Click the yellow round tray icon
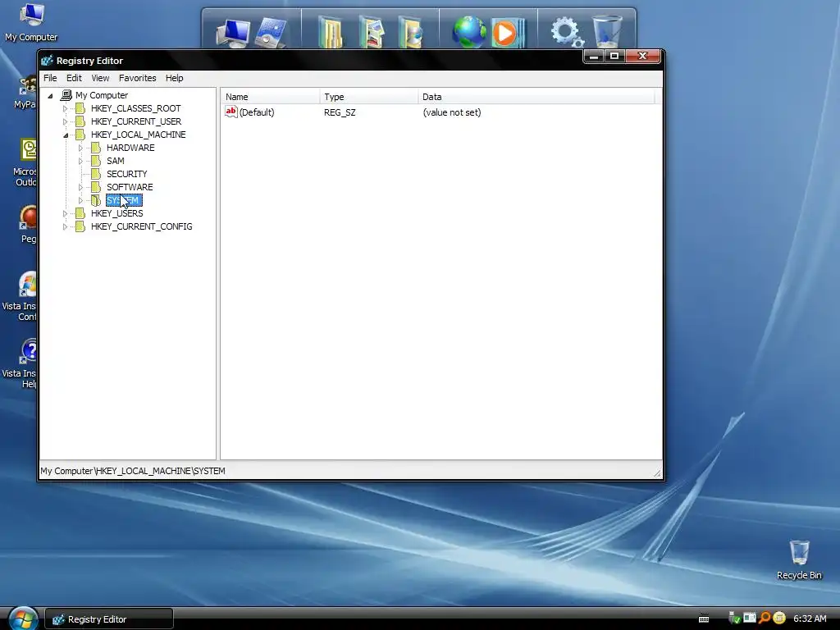The image size is (840, 630). coord(779,619)
